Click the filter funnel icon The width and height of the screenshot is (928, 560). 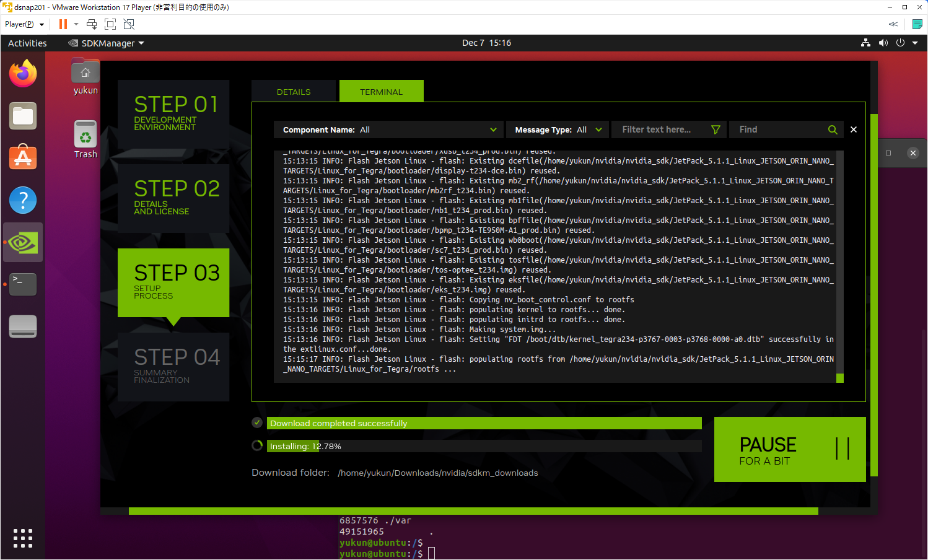click(x=716, y=129)
